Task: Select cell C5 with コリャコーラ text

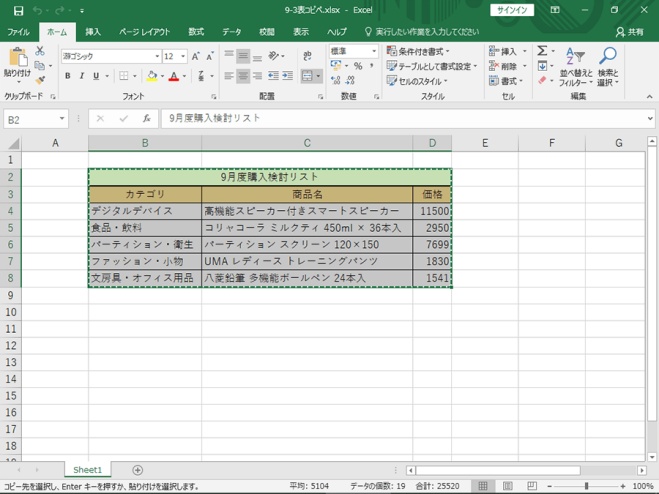Action: 306,228
